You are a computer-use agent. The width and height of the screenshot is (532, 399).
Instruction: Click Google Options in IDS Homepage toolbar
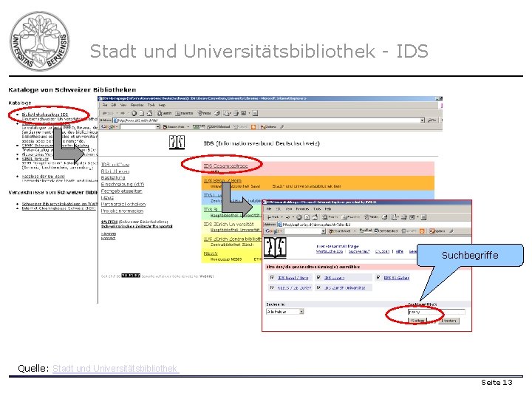268,126
